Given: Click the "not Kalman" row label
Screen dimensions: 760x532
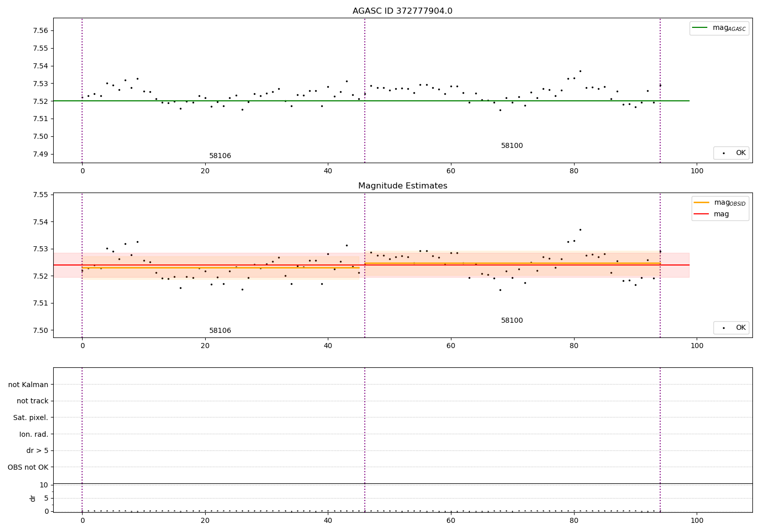Looking at the screenshot, I should pyautogui.click(x=28, y=385).
